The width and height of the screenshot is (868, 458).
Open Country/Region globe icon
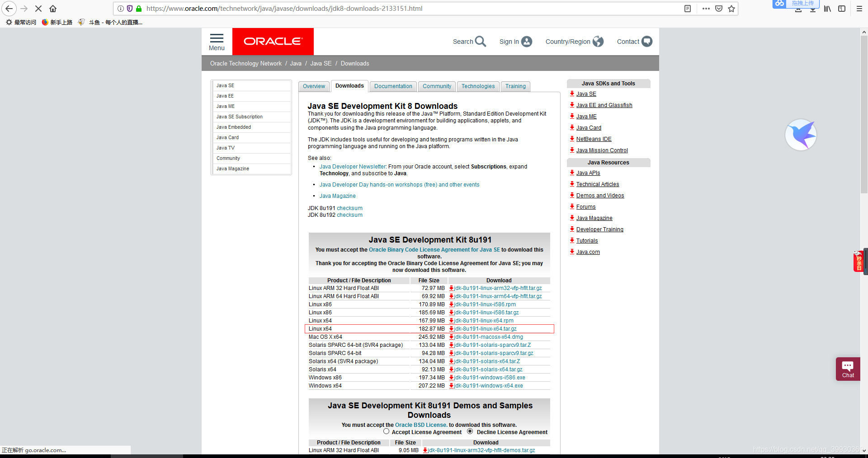tap(598, 42)
